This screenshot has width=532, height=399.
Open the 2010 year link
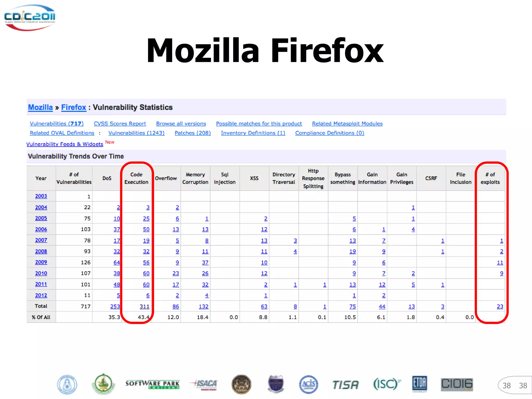tap(41, 273)
